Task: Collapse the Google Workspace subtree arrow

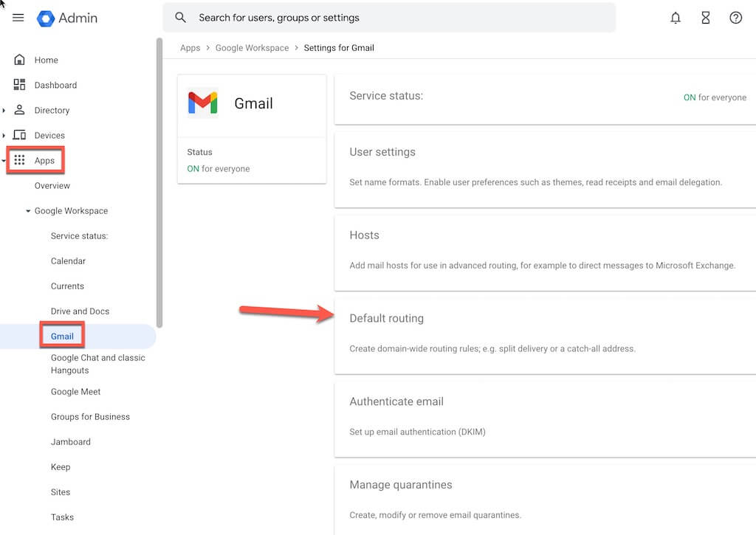Action: coord(28,211)
